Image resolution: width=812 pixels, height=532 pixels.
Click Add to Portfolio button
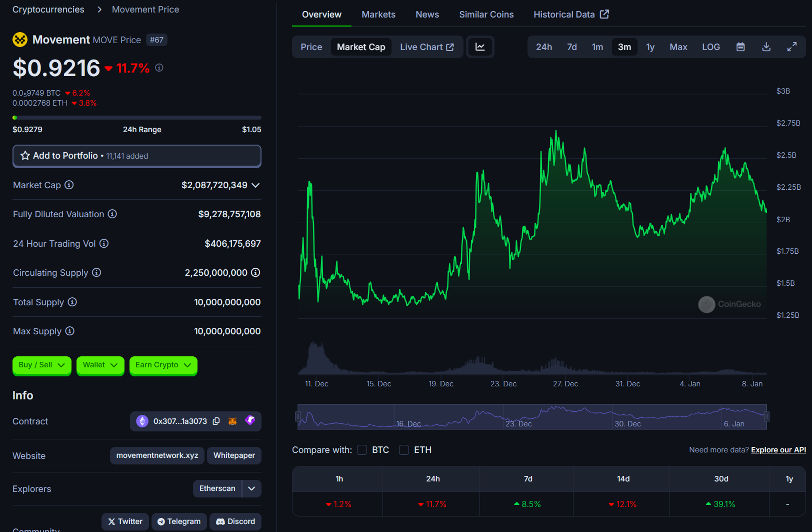[x=137, y=156]
